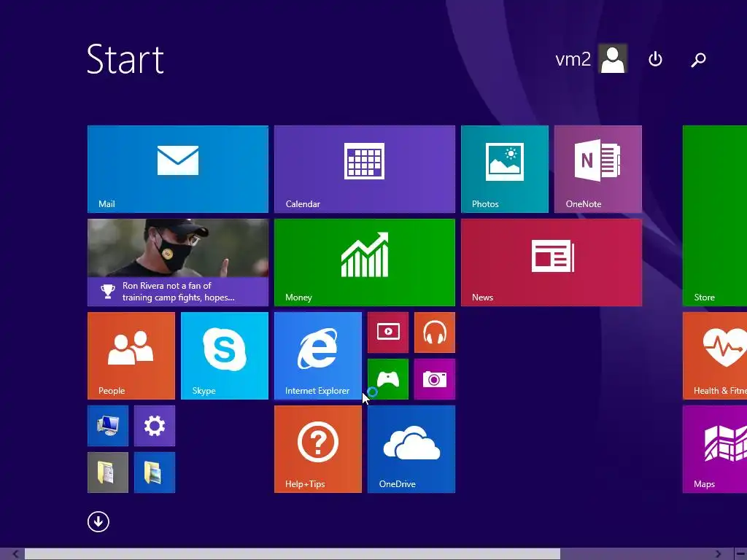Viewport: 747px width, 560px height.
Task: Open the Pictures folder tile
Action: tap(155, 472)
